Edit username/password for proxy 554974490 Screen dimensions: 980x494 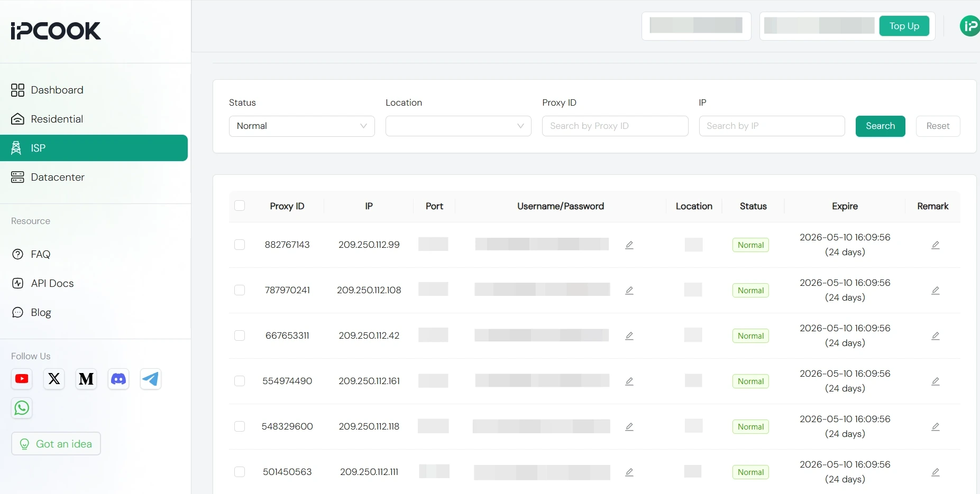click(x=629, y=381)
